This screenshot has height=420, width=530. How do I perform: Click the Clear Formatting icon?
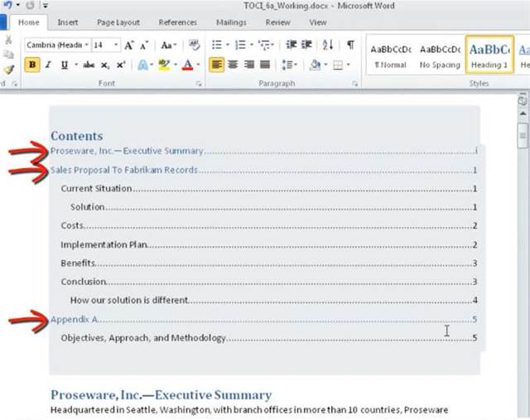(195, 45)
